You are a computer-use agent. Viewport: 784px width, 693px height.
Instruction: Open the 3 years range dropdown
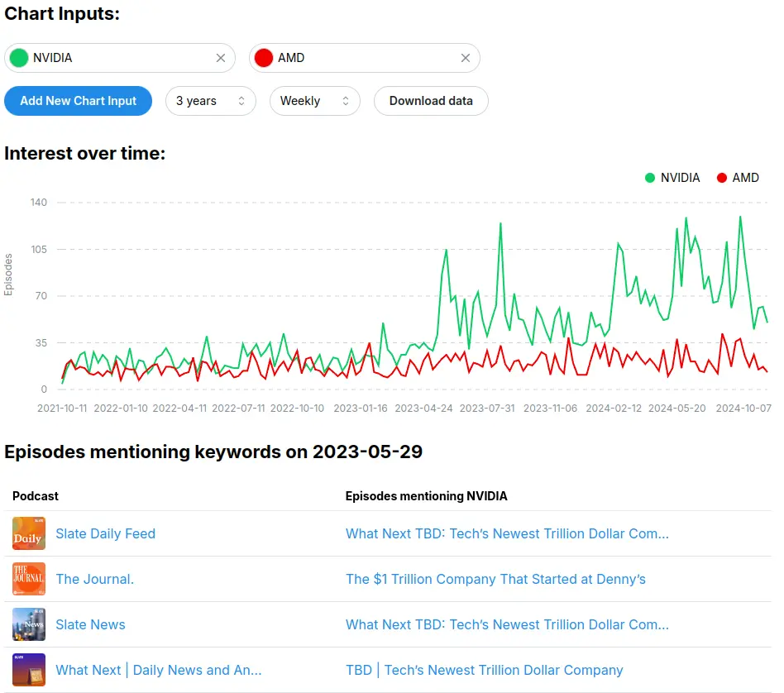pos(210,101)
